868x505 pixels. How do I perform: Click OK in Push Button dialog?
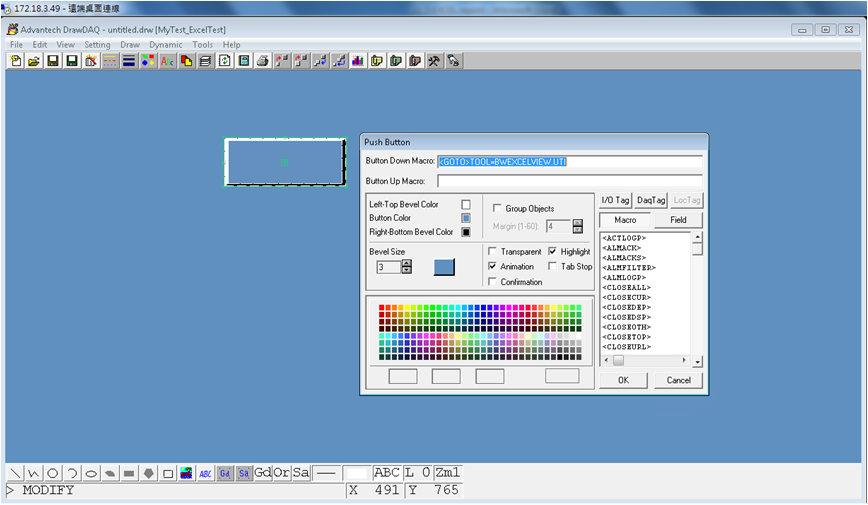623,380
